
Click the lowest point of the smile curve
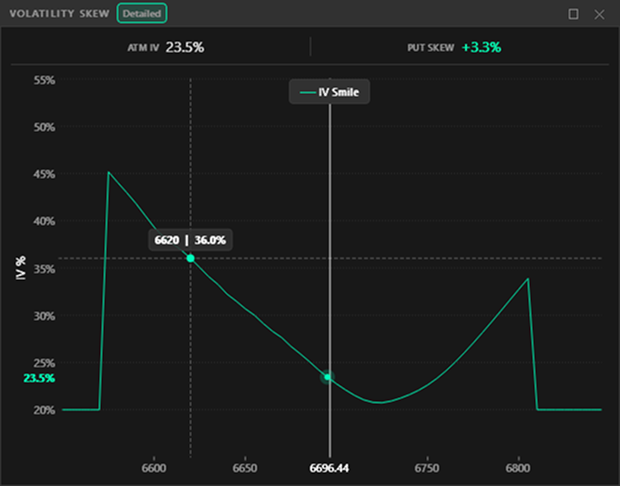377,402
